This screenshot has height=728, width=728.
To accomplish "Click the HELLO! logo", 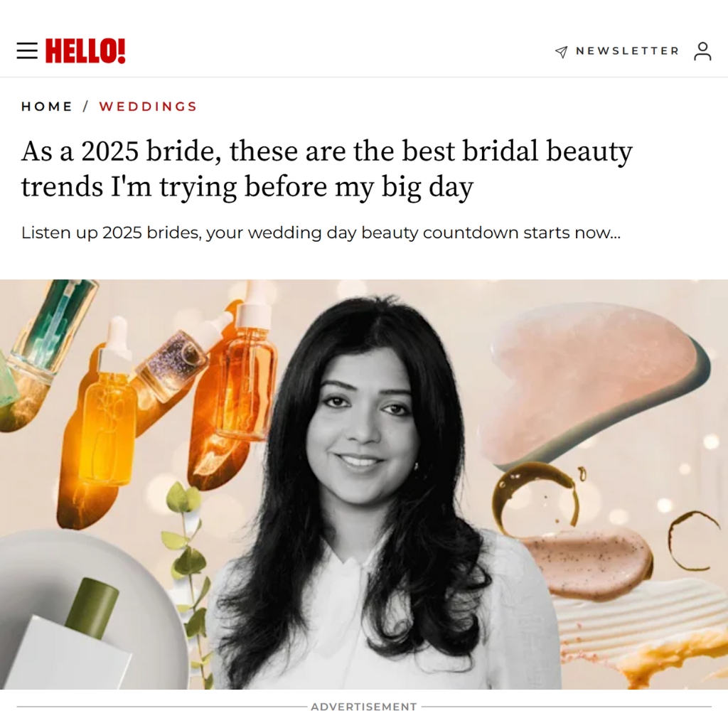I will tap(85, 50).
